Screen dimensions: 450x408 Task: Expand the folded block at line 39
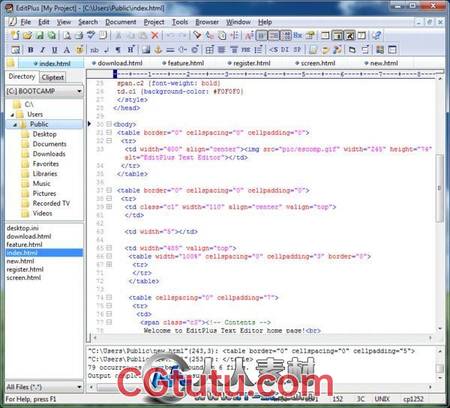(x=109, y=207)
